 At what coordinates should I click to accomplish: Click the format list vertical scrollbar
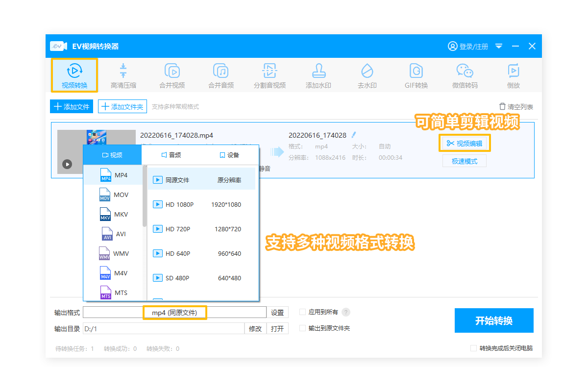(x=145, y=196)
